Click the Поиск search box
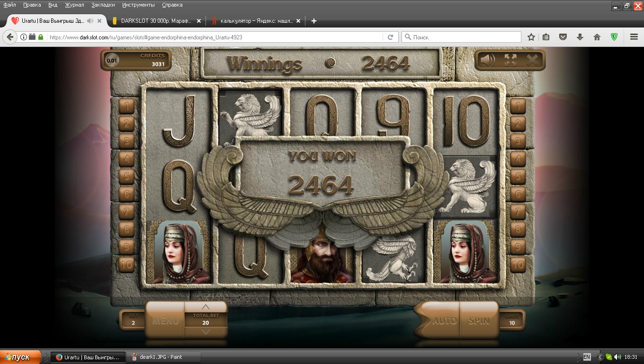 461,37
